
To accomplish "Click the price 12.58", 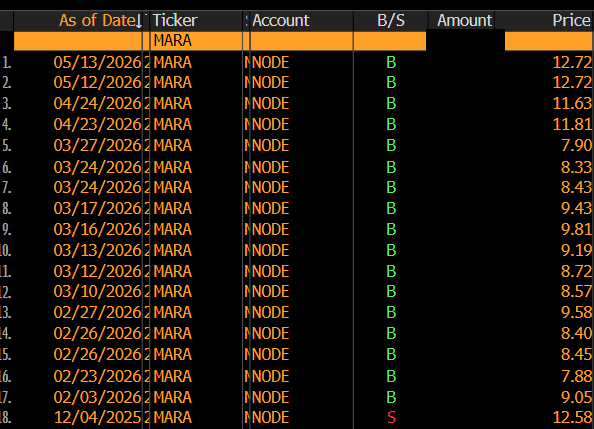I will 572,417.
